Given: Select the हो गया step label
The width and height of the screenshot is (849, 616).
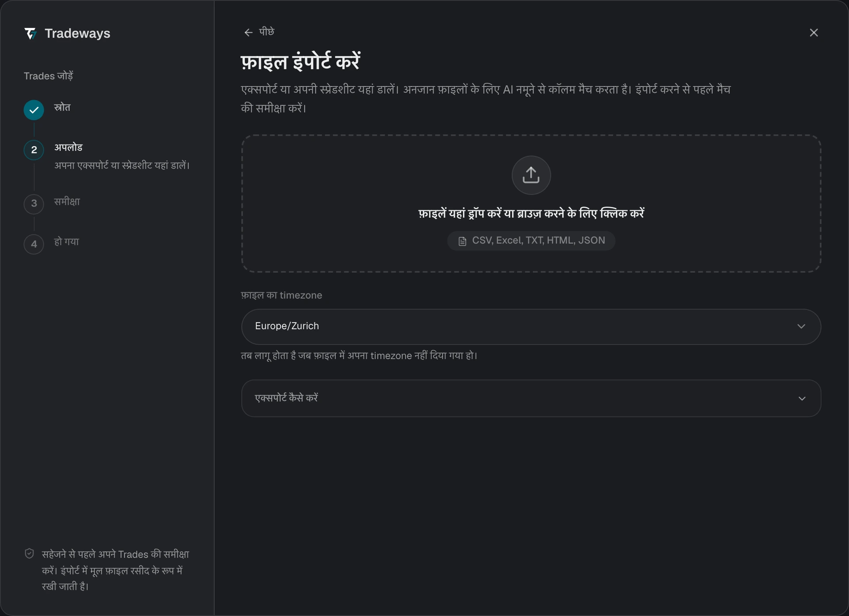Looking at the screenshot, I should [67, 242].
